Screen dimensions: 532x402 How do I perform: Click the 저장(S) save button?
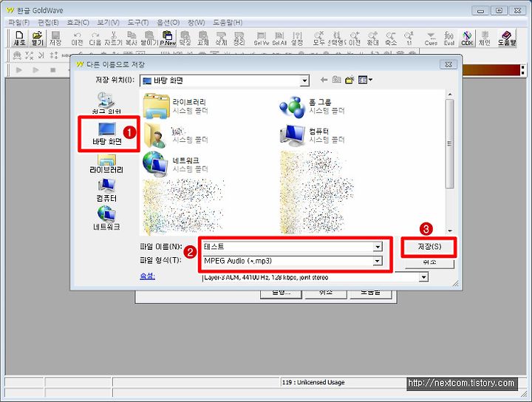tap(429, 247)
